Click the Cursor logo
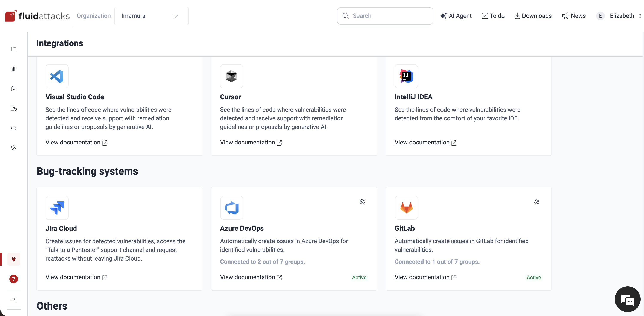Image resolution: width=644 pixels, height=316 pixels. click(x=231, y=76)
